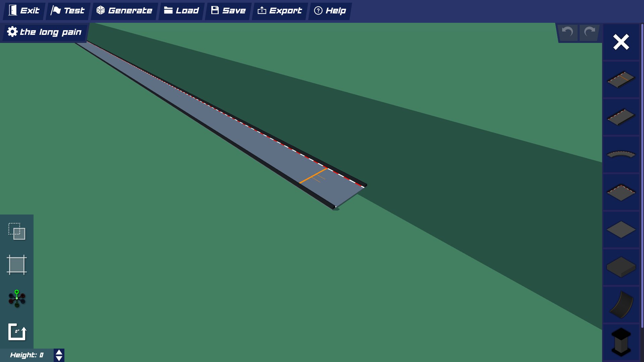644x362 pixels.
Task: Toggle the move gizmo tool
Action: [16, 299]
